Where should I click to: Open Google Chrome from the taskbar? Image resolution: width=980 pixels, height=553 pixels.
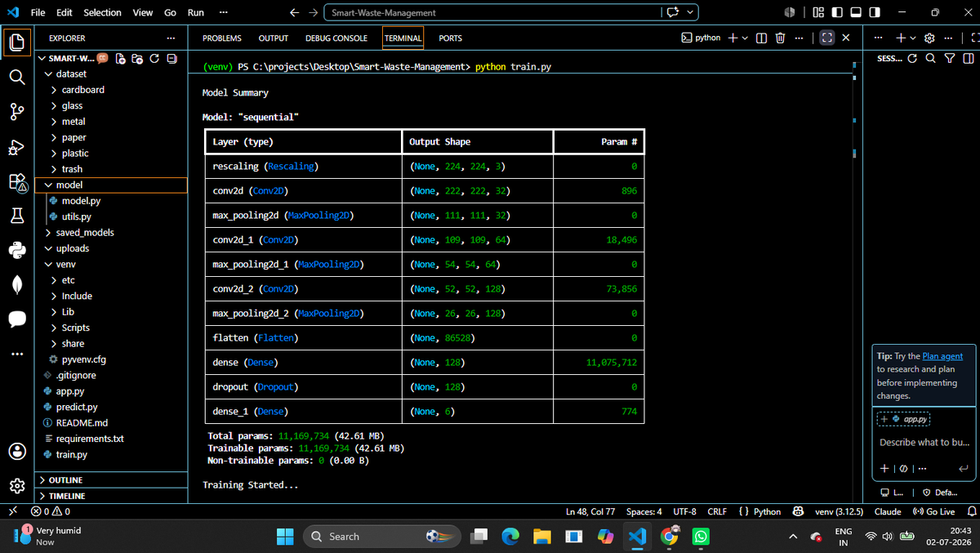(x=669, y=537)
